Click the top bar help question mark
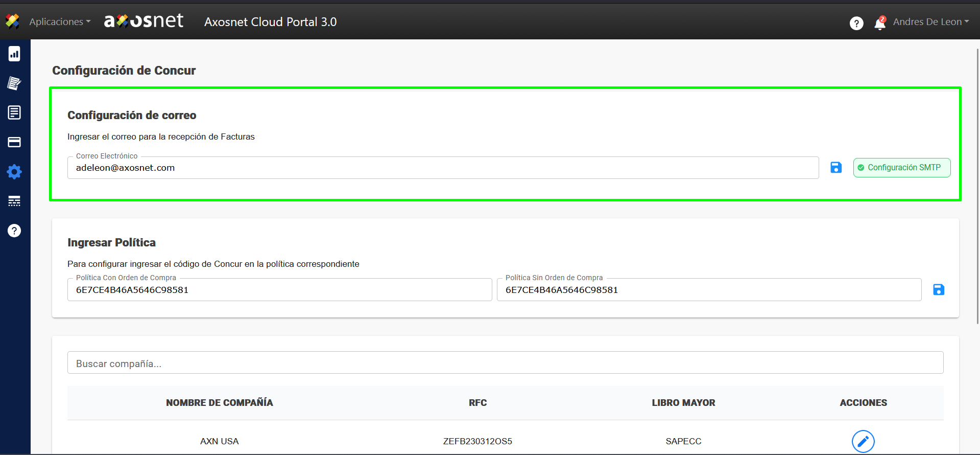The width and height of the screenshot is (980, 455). coord(856,23)
